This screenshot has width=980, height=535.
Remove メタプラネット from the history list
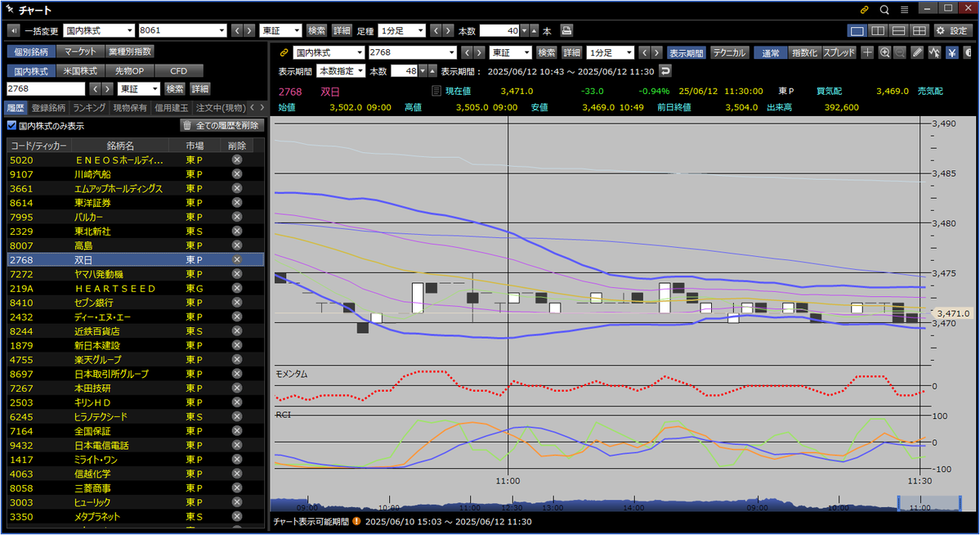coord(237,516)
